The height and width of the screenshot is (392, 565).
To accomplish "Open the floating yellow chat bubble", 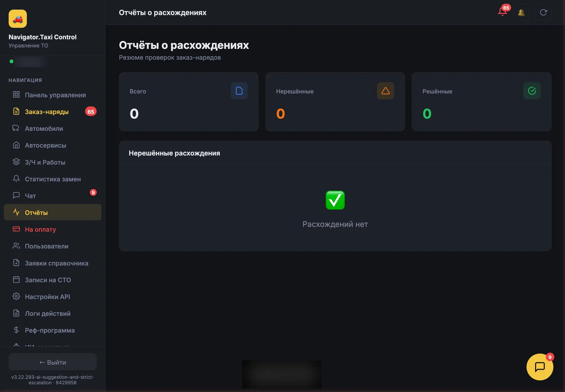I will pos(540,367).
